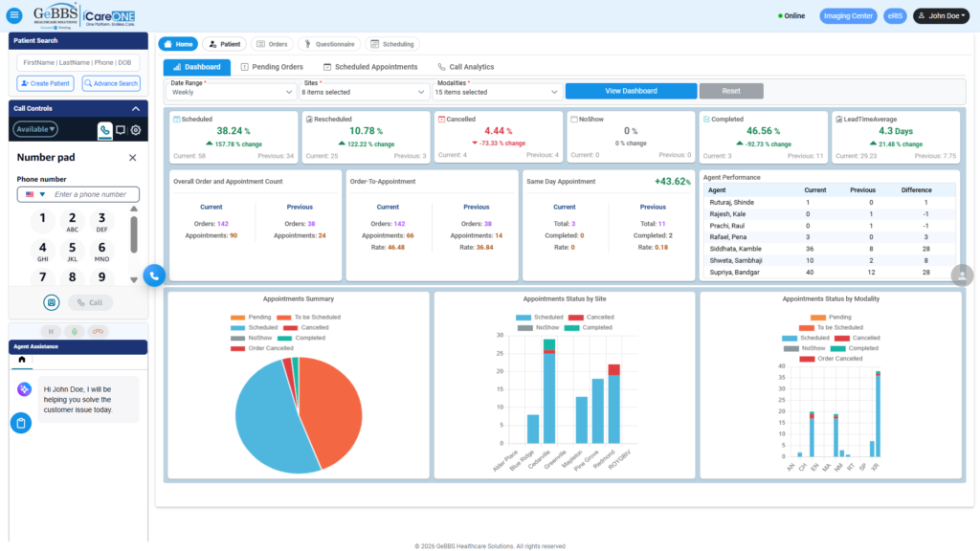Click the patient search input field
Viewport: 980px width, 551px height.
78,61
